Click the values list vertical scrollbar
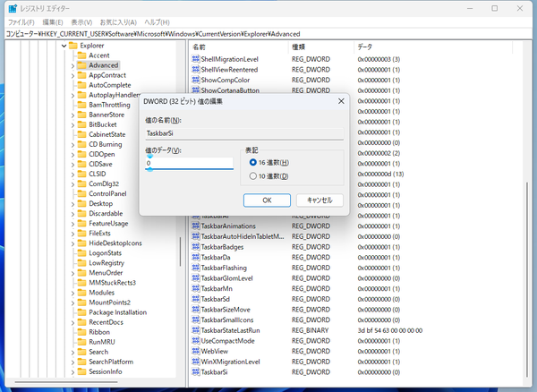This screenshot has height=392, width=537. [x=527, y=279]
